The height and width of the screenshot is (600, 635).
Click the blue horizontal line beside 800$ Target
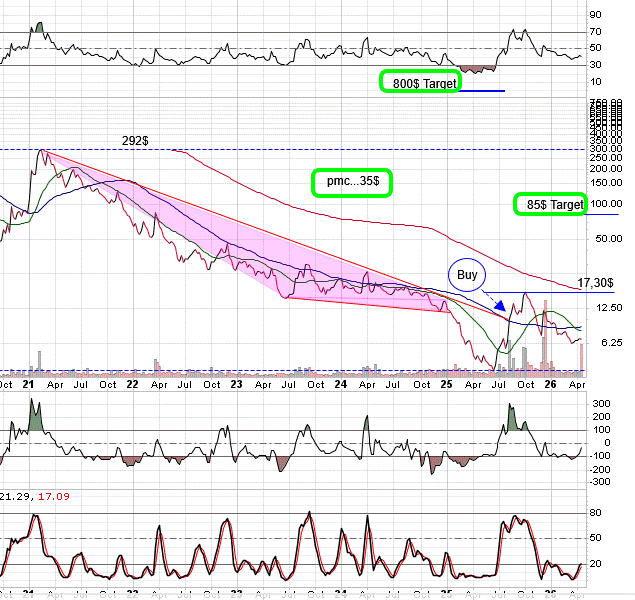pos(483,91)
